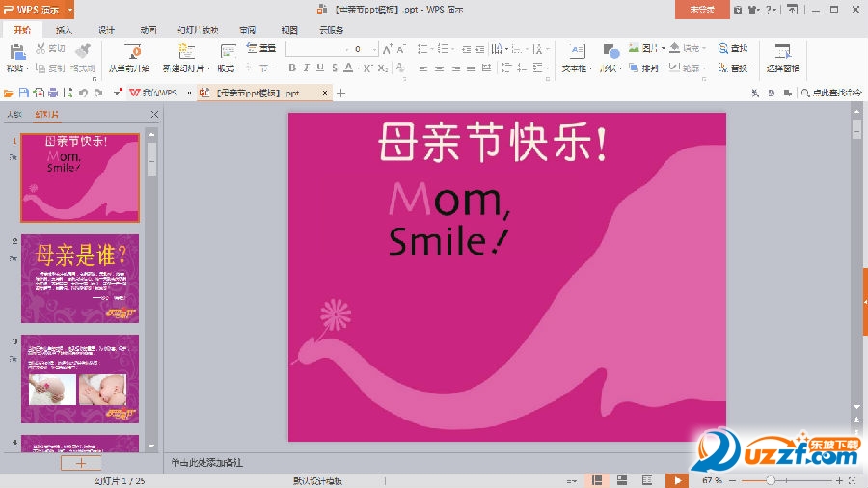Viewport: 868px width, 488px height.
Task: Toggle right text alignment
Action: coord(455,68)
